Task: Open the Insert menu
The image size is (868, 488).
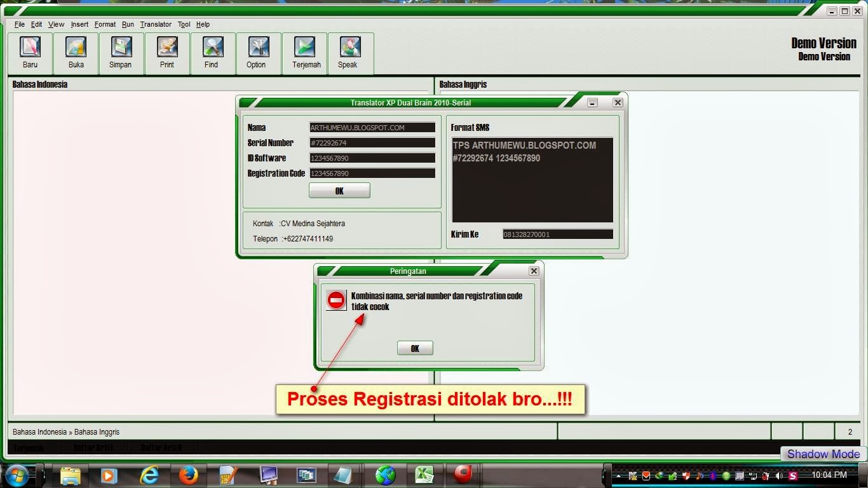Action: point(79,24)
